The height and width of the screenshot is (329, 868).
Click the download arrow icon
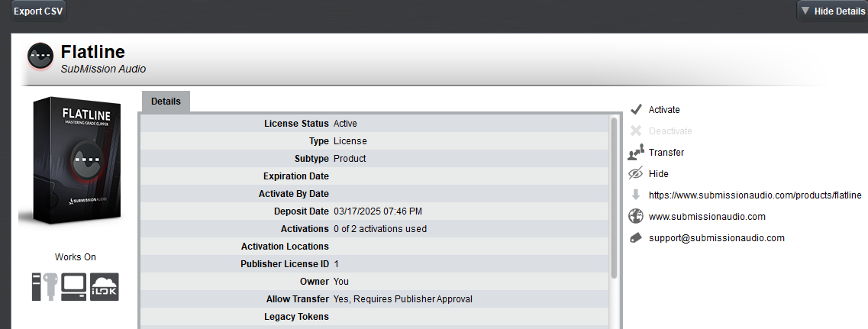tap(635, 195)
